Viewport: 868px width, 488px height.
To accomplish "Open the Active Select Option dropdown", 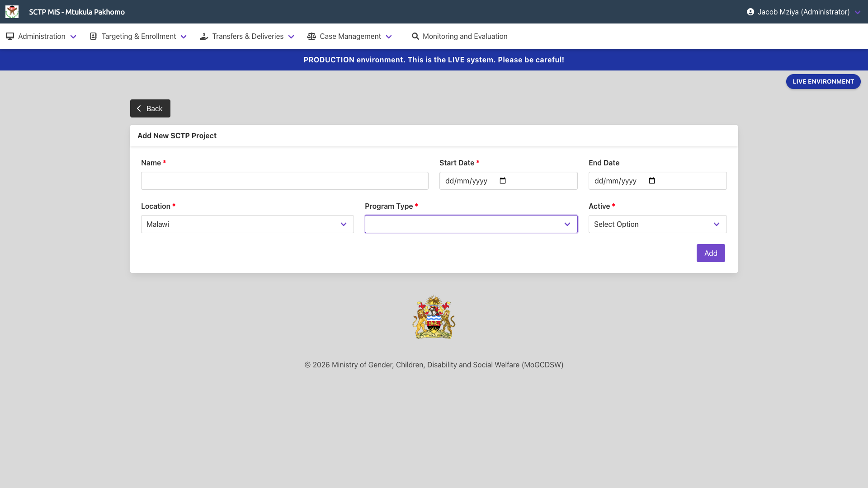I will [x=658, y=224].
